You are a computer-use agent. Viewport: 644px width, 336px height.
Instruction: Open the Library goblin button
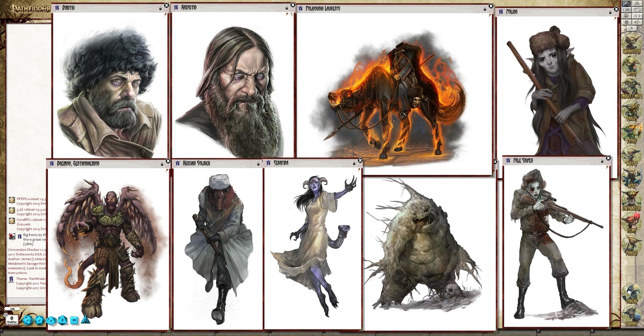[631, 317]
